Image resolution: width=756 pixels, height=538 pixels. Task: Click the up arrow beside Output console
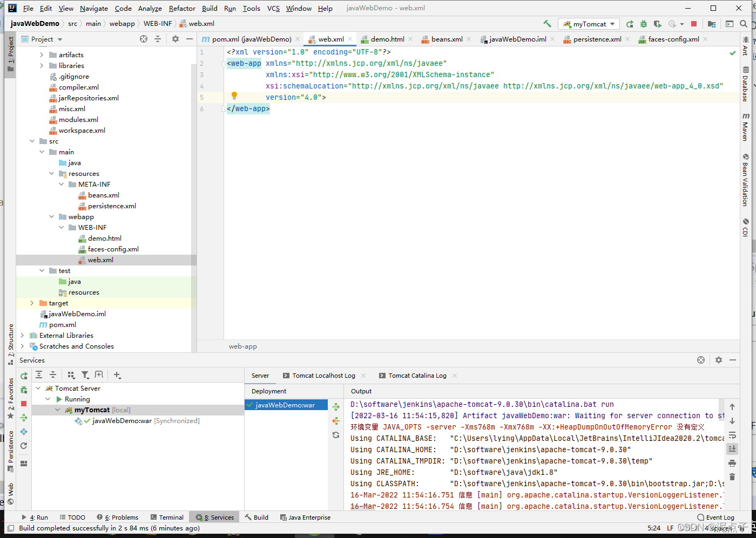(732, 407)
